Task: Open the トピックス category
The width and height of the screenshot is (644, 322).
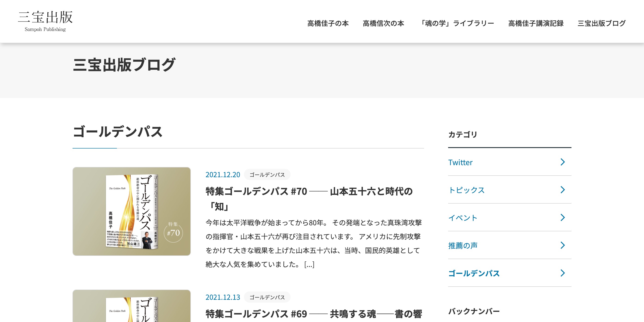Action: [x=467, y=190]
